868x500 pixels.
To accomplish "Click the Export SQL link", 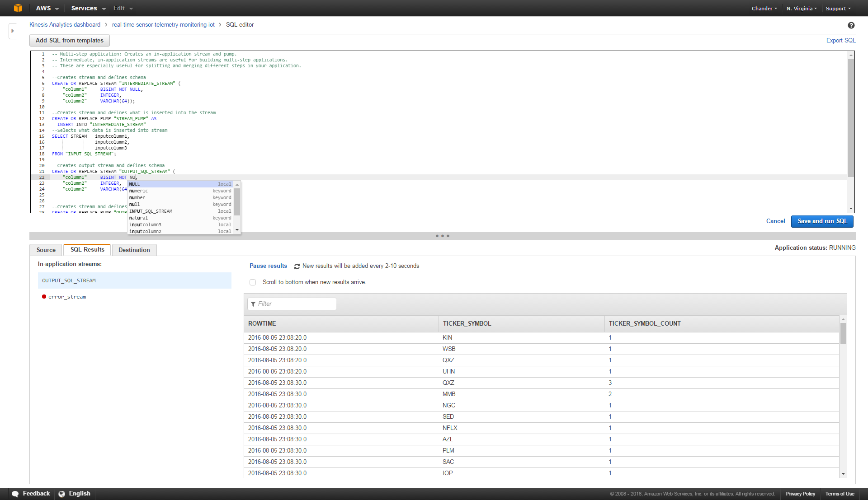I will pos(840,40).
